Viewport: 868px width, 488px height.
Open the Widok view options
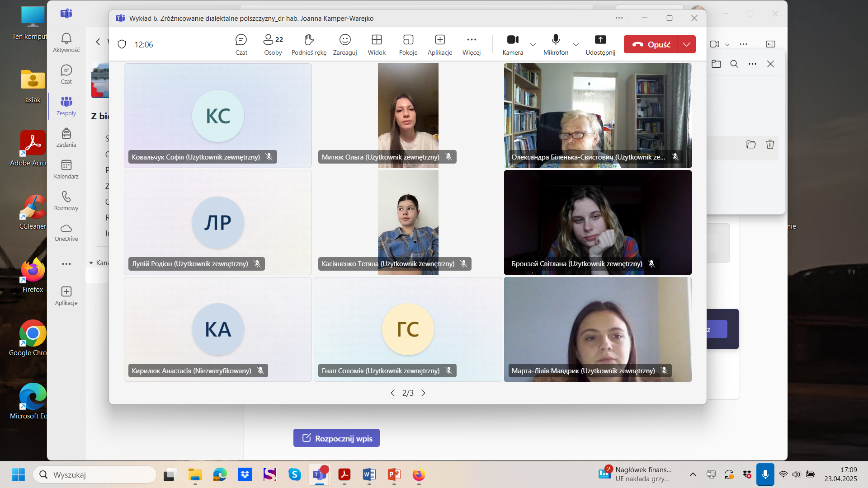click(x=376, y=44)
